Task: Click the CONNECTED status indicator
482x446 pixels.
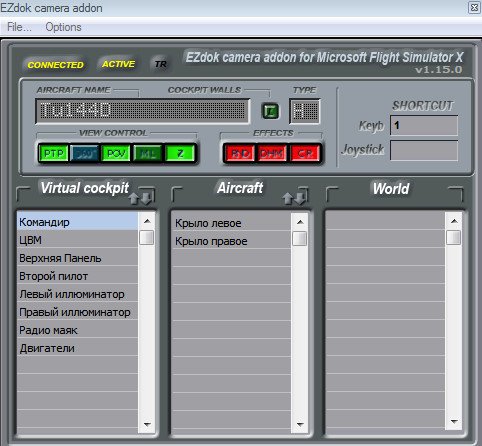Action: click(x=55, y=65)
